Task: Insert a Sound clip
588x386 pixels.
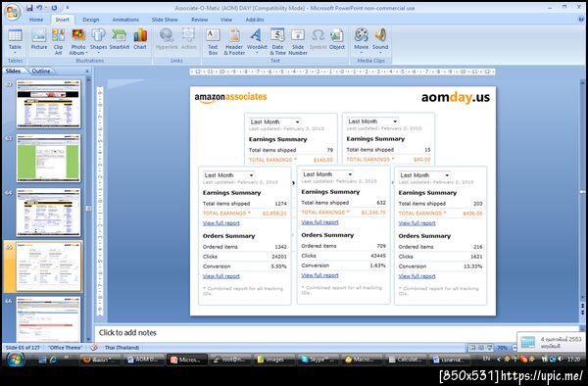Action: point(380,41)
